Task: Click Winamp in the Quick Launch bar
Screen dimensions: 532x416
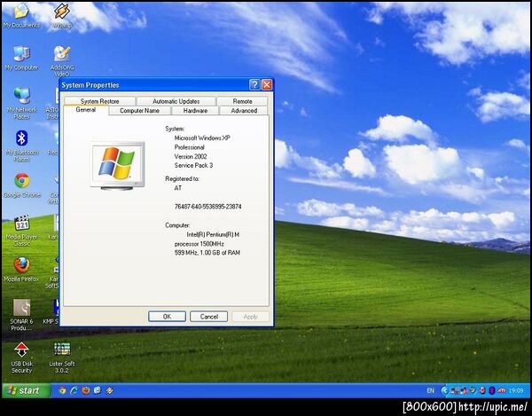Action: click(109, 390)
